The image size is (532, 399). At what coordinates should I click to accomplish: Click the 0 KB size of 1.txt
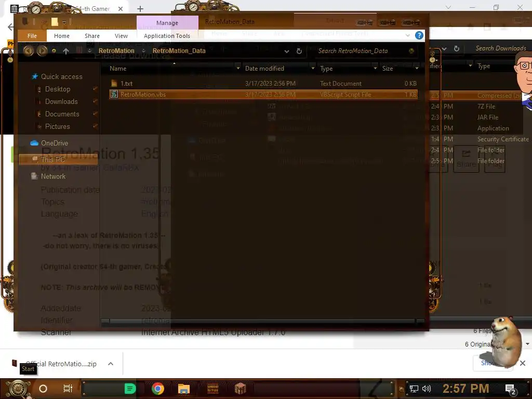pos(410,84)
